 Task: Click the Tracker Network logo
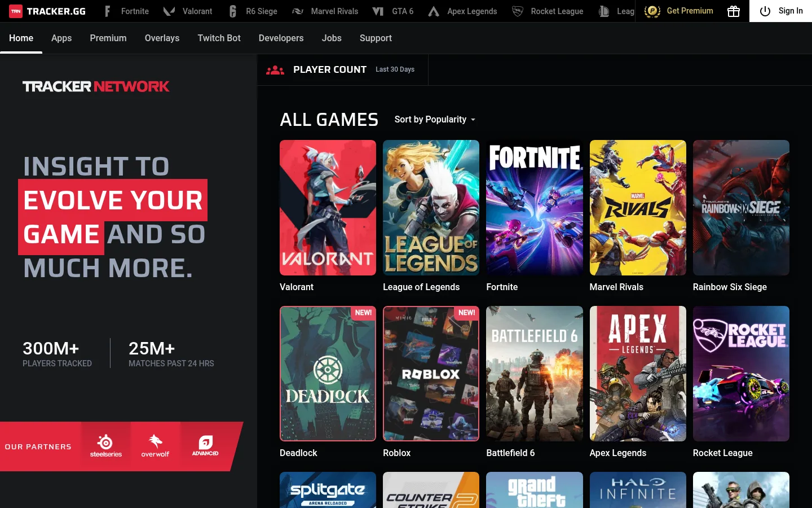pyautogui.click(x=96, y=86)
